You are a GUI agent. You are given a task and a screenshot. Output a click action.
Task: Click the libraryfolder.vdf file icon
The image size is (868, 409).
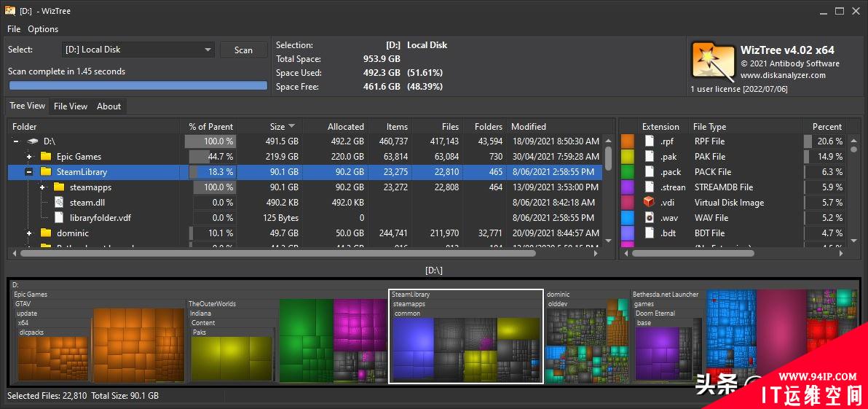[59, 218]
